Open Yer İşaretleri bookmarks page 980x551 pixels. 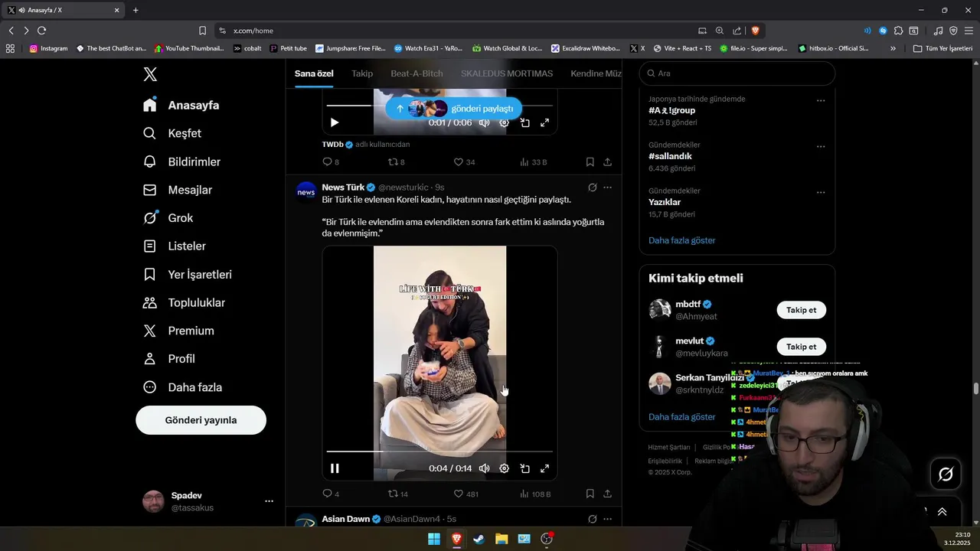(x=188, y=274)
